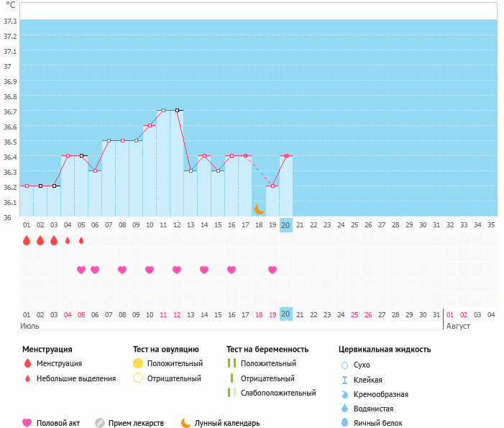504x428 pixels.
Task: Click the 36.2 temperature point on day 19
Action: pos(272,186)
